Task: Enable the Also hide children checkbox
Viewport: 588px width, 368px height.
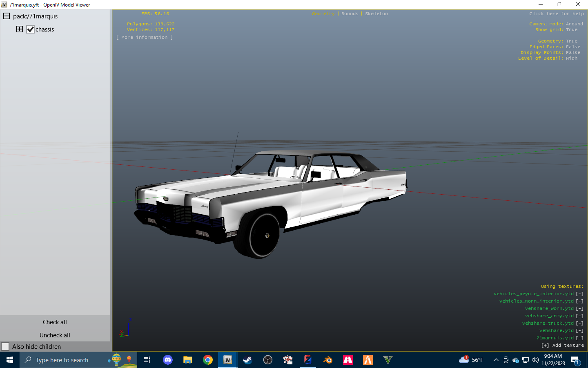Action: 6,346
